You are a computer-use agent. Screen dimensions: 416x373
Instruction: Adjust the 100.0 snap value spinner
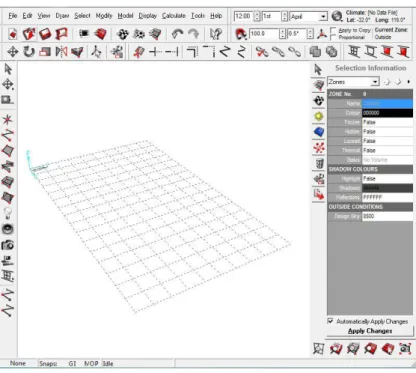283,34
